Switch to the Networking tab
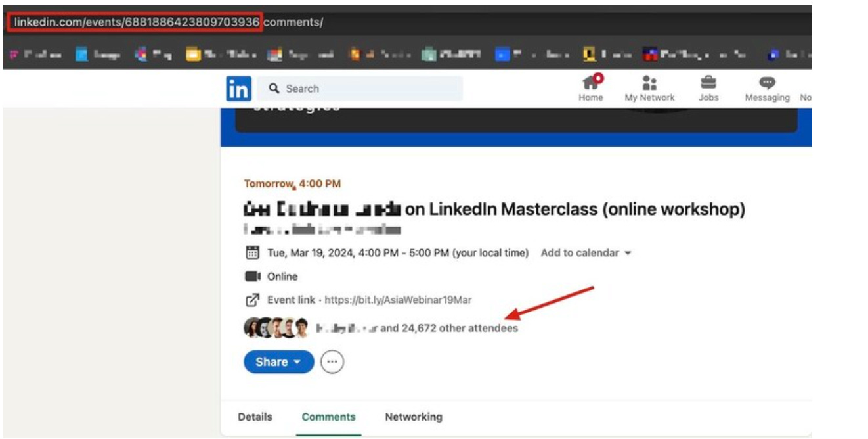The image size is (868, 439). click(x=414, y=417)
